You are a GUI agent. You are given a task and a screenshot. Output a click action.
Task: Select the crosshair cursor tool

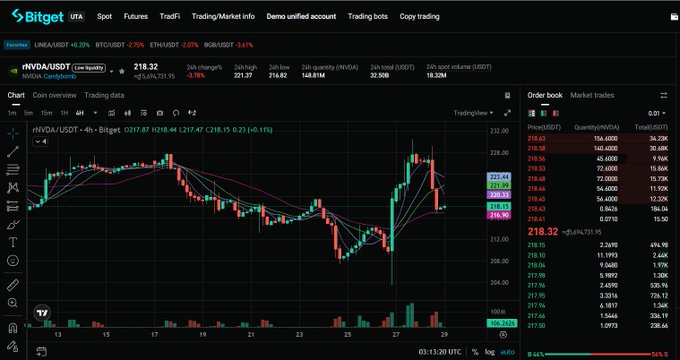[13, 134]
